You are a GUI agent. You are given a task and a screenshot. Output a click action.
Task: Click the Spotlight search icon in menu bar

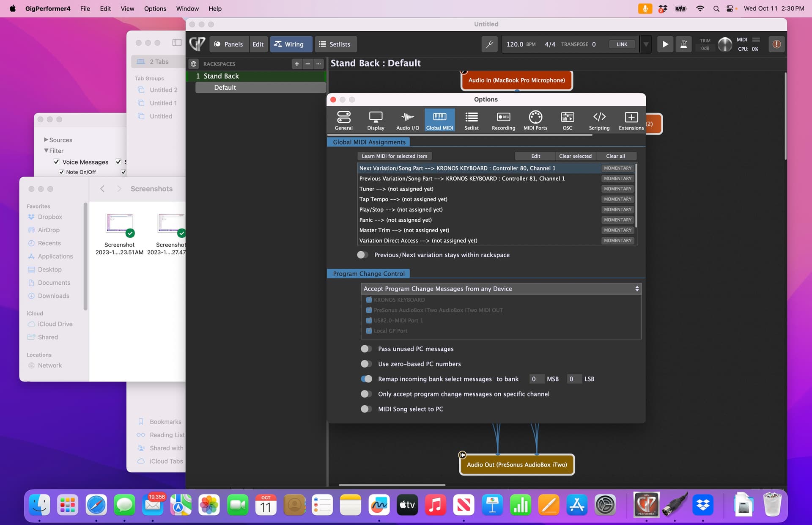click(x=716, y=8)
